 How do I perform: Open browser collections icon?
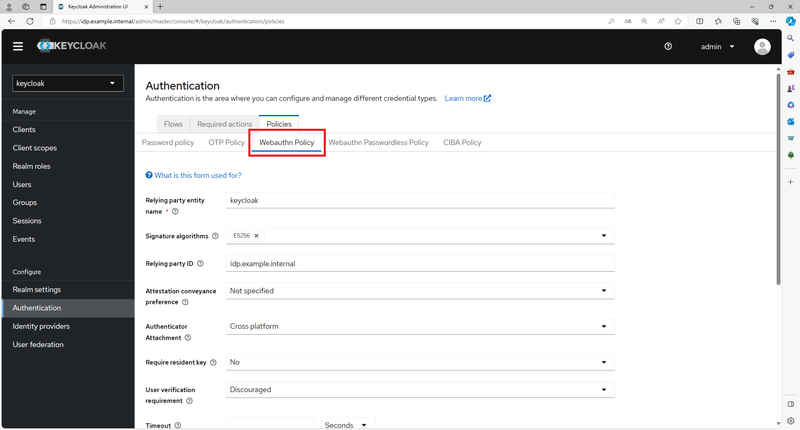click(x=737, y=21)
